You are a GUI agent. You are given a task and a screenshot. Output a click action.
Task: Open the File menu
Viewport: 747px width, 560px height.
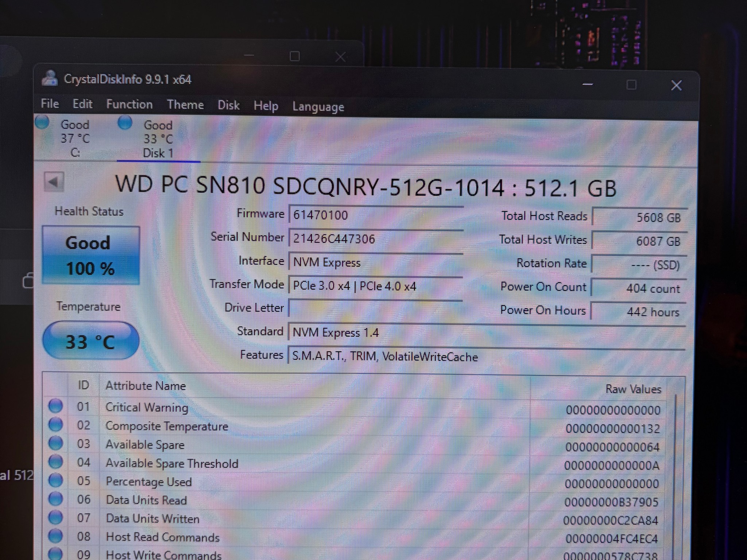coord(50,104)
